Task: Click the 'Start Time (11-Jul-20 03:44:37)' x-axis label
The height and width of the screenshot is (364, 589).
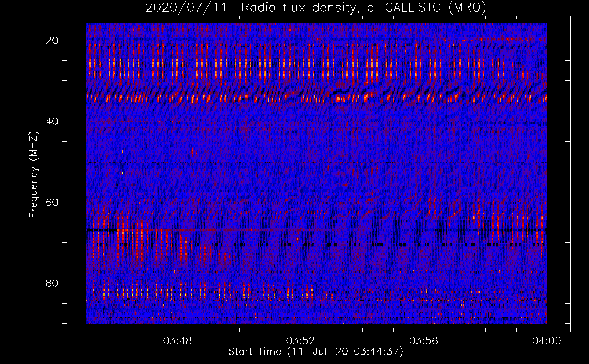Action: pyautogui.click(x=316, y=352)
